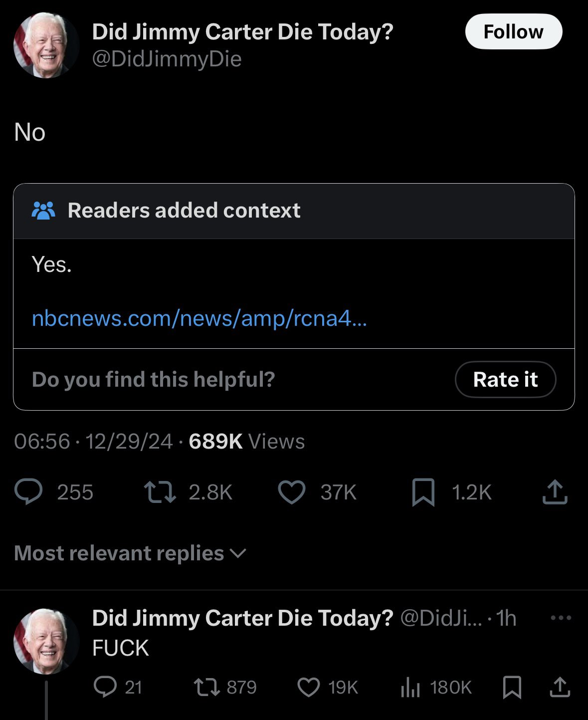Open more options on the reply
The height and width of the screenshot is (720, 588).
point(561,618)
